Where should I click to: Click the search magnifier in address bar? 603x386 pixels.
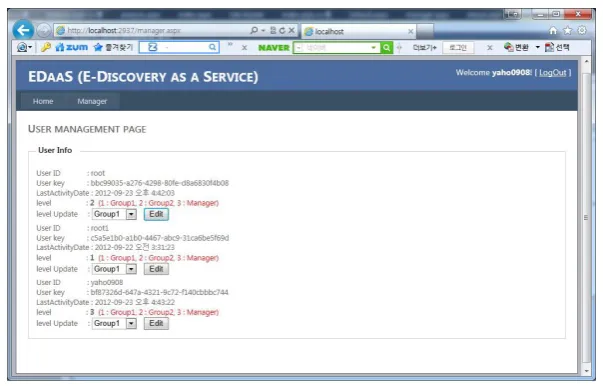pyautogui.click(x=254, y=30)
